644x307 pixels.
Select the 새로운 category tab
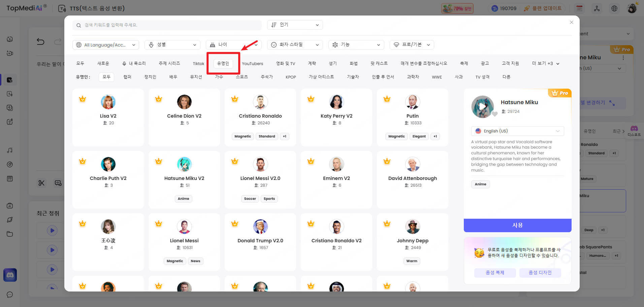[103, 63]
